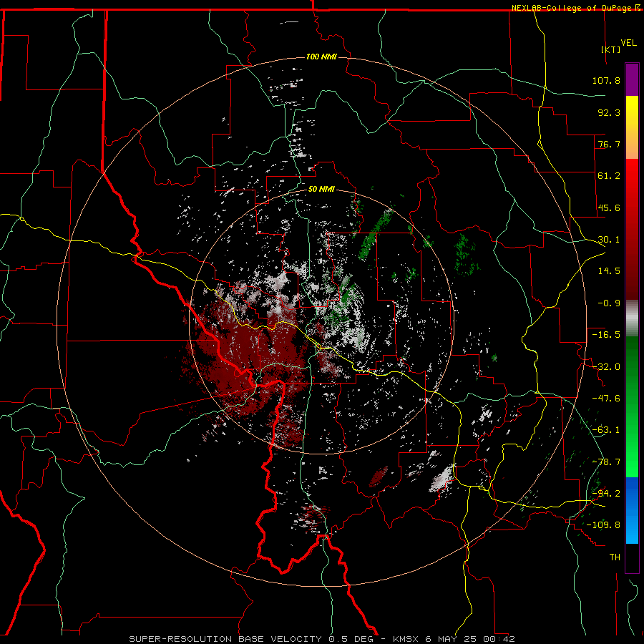Click the Super-Resolution Base Velocity caption
644x644 pixels.
321,639
